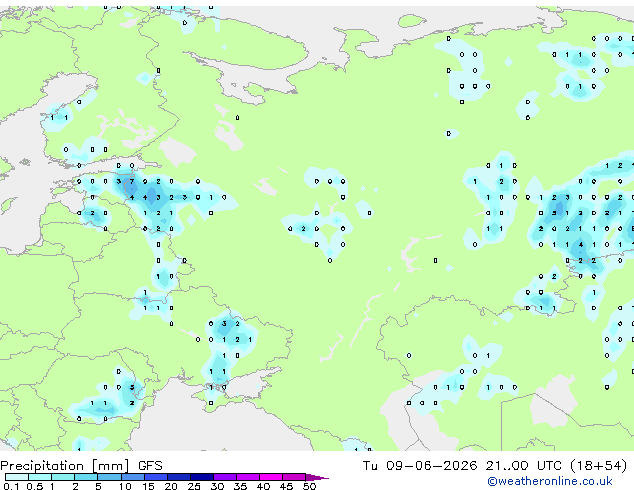
Task: Click the legend label '30'
Action: (218, 486)
